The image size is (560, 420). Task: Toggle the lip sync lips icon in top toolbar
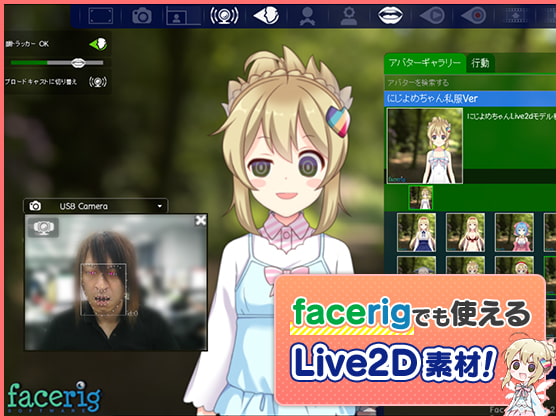click(x=390, y=16)
